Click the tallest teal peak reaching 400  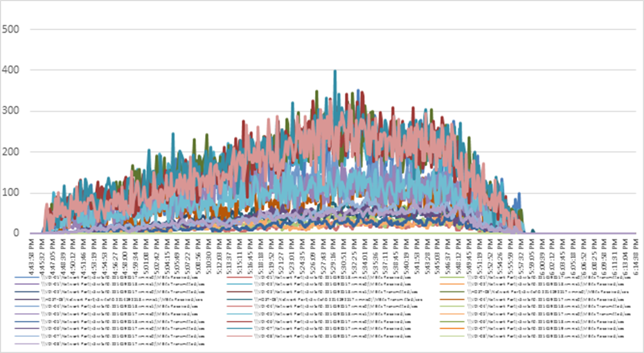pyautogui.click(x=335, y=71)
